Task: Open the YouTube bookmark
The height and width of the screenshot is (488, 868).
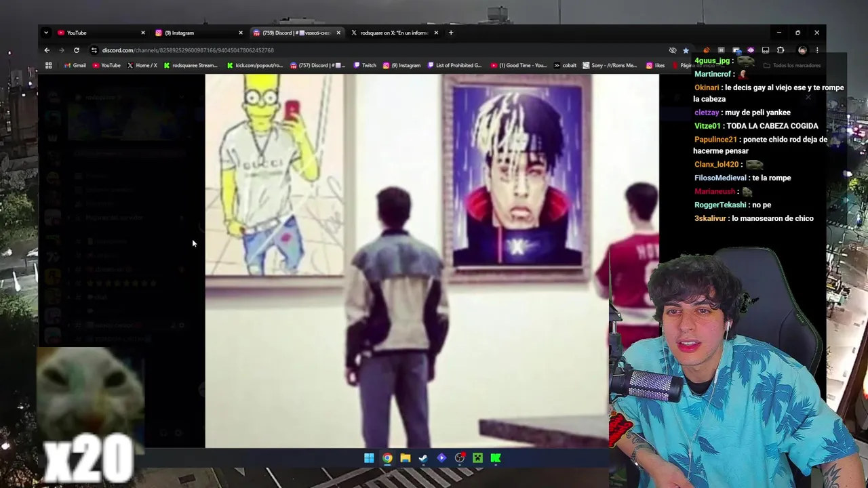Action: click(x=106, y=66)
